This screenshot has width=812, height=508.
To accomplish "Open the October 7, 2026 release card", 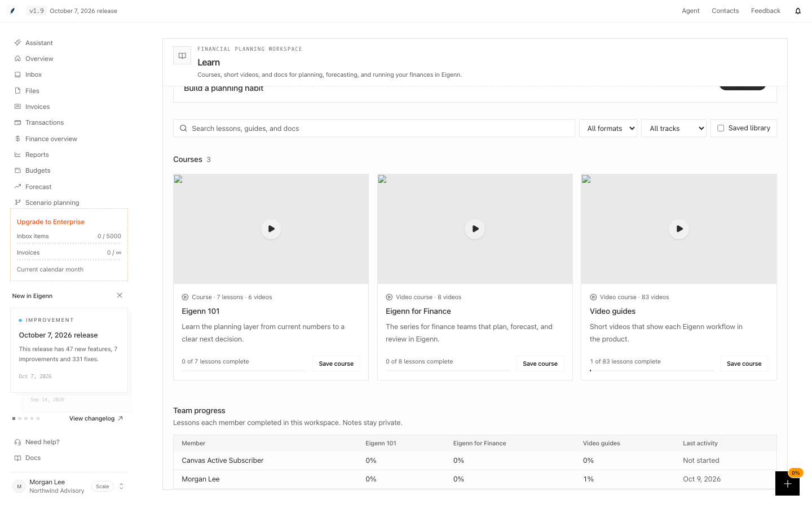I will tap(69, 350).
